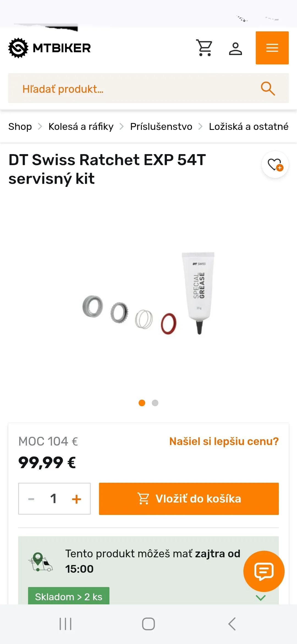297x644 pixels.
Task: Tap the Android back navigation button
Action: coord(232,624)
